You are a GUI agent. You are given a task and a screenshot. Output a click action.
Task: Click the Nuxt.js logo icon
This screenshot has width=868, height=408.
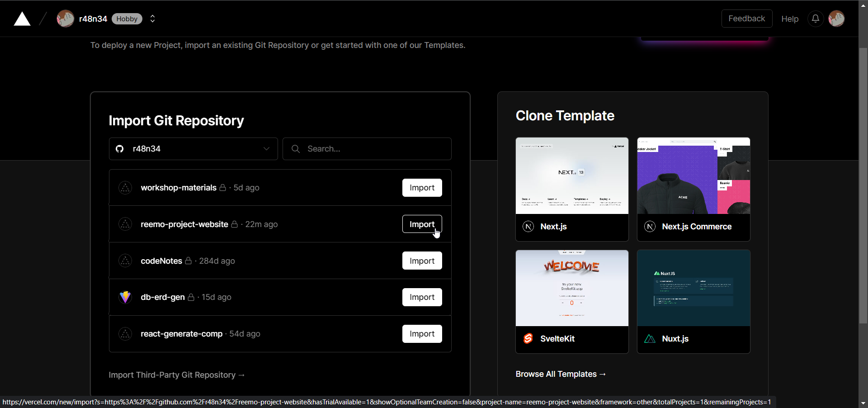(x=650, y=339)
